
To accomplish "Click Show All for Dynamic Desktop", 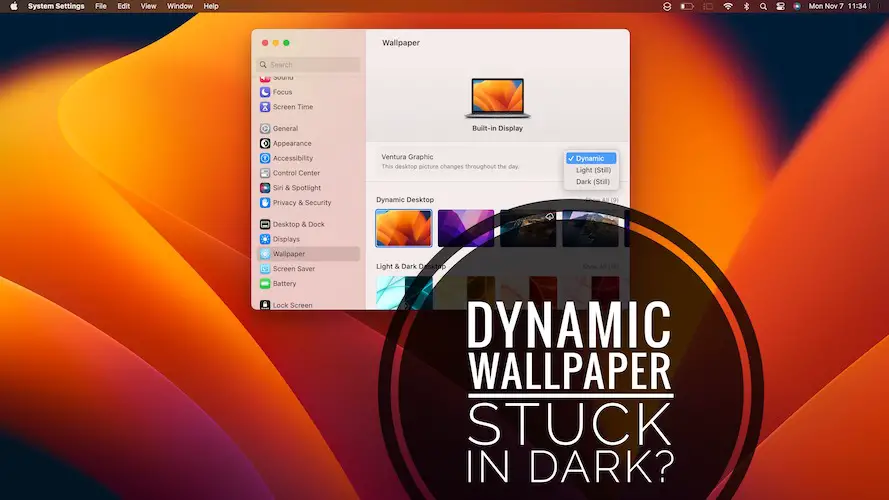I will (x=601, y=200).
